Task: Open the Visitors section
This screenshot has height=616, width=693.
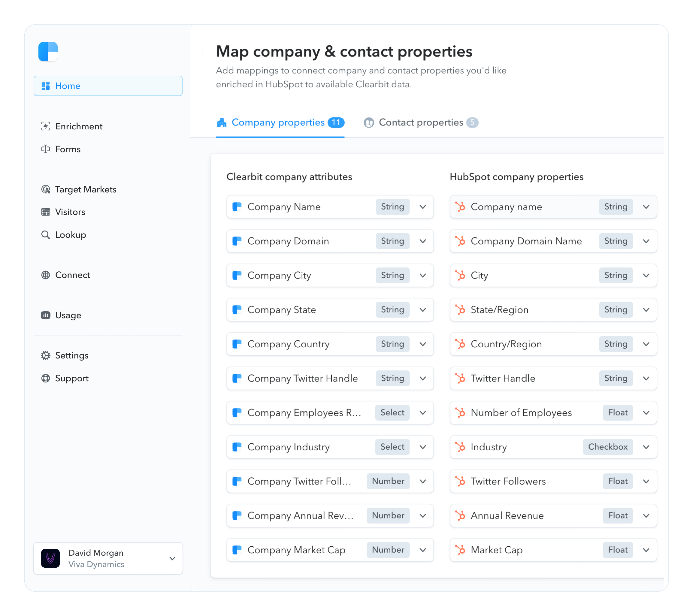Action: pos(70,212)
